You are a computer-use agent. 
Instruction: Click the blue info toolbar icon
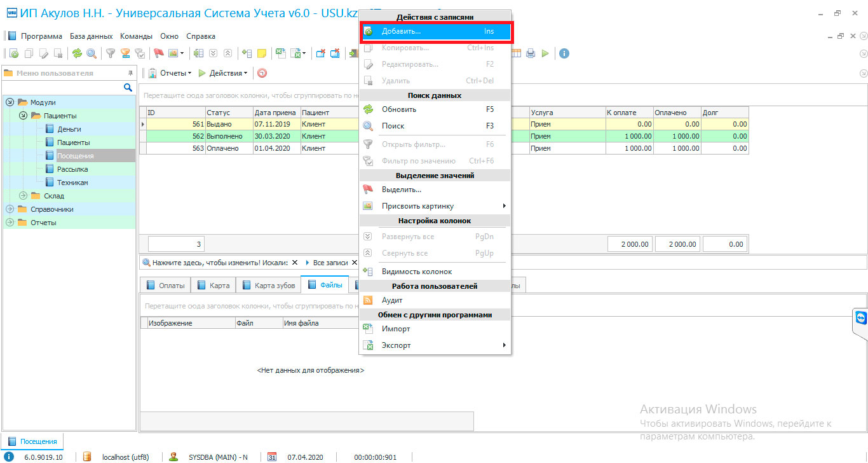564,53
